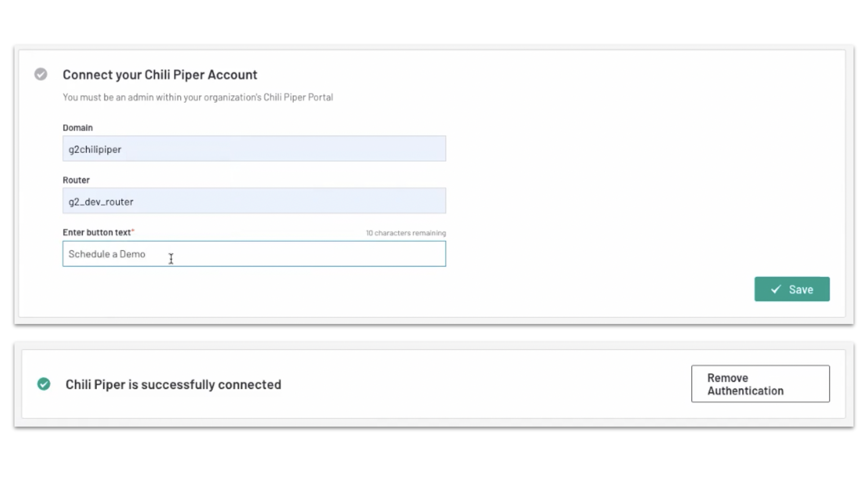Click the Chili Piper successfully connected message
The width and height of the screenshot is (868, 478).
tap(173, 384)
